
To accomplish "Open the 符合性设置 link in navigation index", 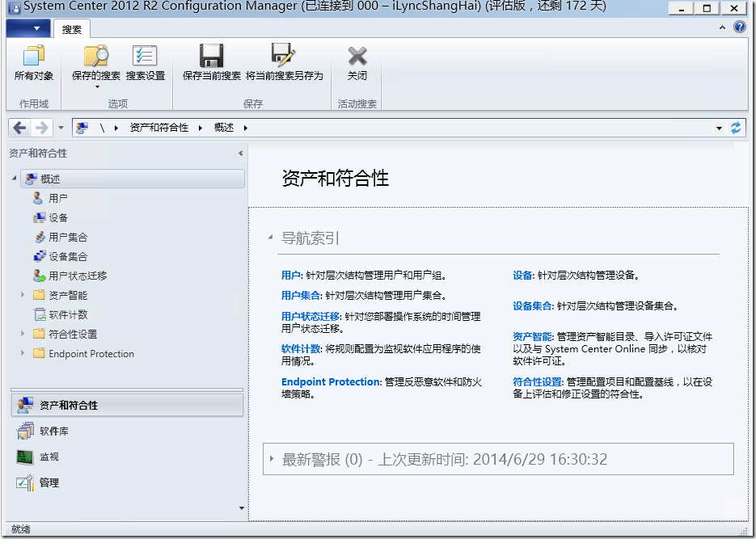I will pyautogui.click(x=537, y=382).
